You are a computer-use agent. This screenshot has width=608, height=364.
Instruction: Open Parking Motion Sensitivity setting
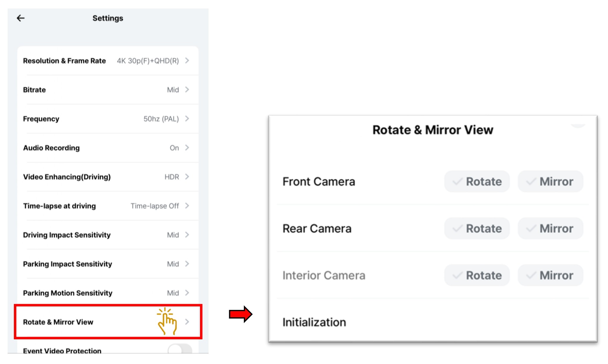pos(108,293)
